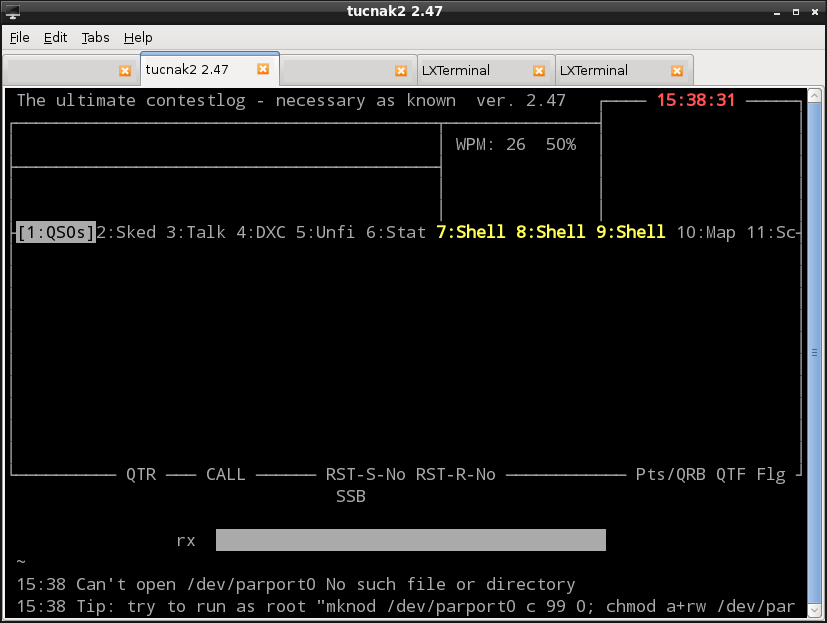The width and height of the screenshot is (827, 623).
Task: Close the third untitled tab
Action: click(401, 71)
